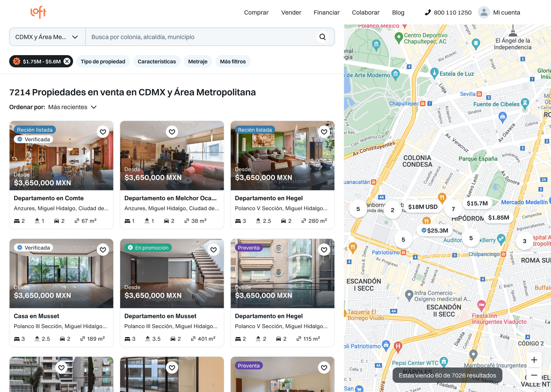Open Departamento en Comte listing title
The width and height of the screenshot is (551, 392).
(49, 198)
